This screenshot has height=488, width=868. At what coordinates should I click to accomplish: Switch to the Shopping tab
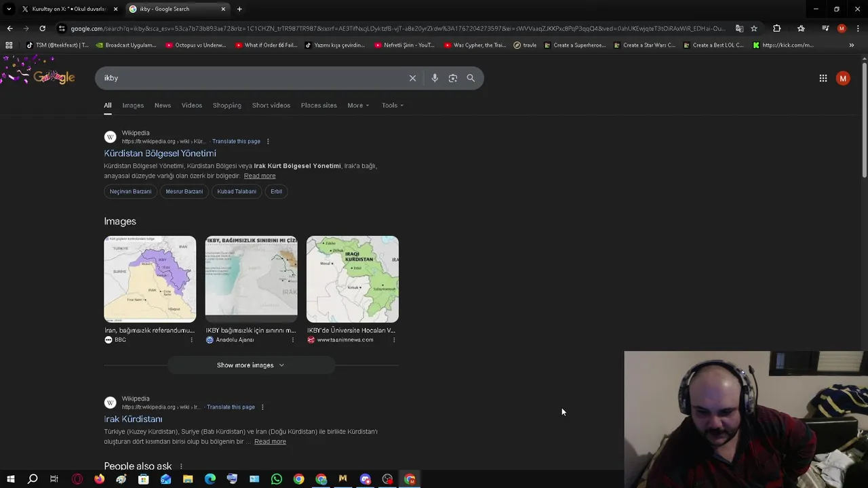[227, 106]
